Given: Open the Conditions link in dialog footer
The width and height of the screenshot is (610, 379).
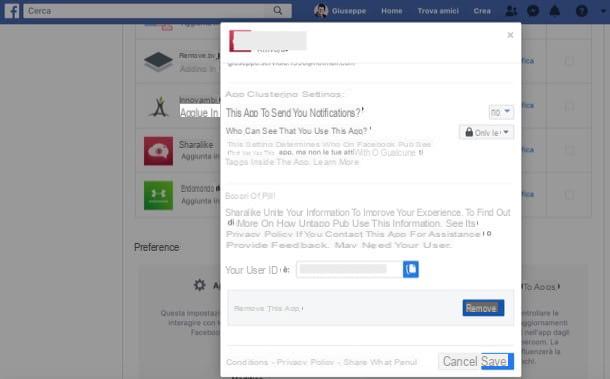Looking at the screenshot, I should 247,362.
